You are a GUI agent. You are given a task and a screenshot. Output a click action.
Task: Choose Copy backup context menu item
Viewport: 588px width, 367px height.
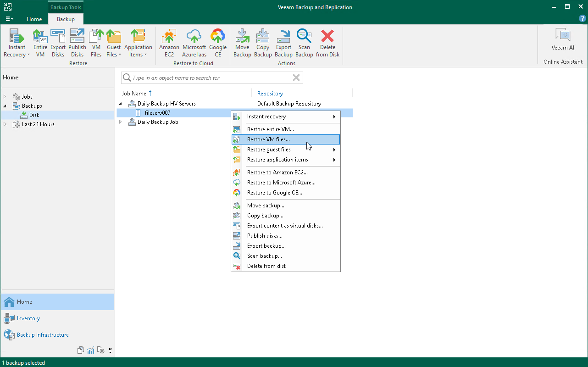tap(286, 216)
